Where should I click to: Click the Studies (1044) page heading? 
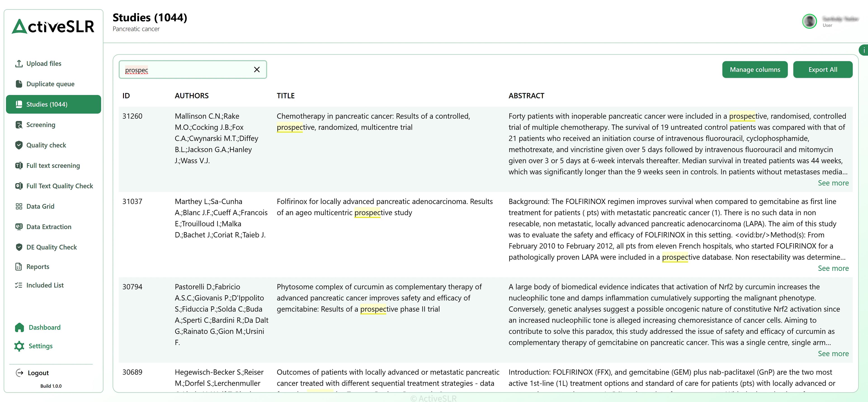click(150, 17)
